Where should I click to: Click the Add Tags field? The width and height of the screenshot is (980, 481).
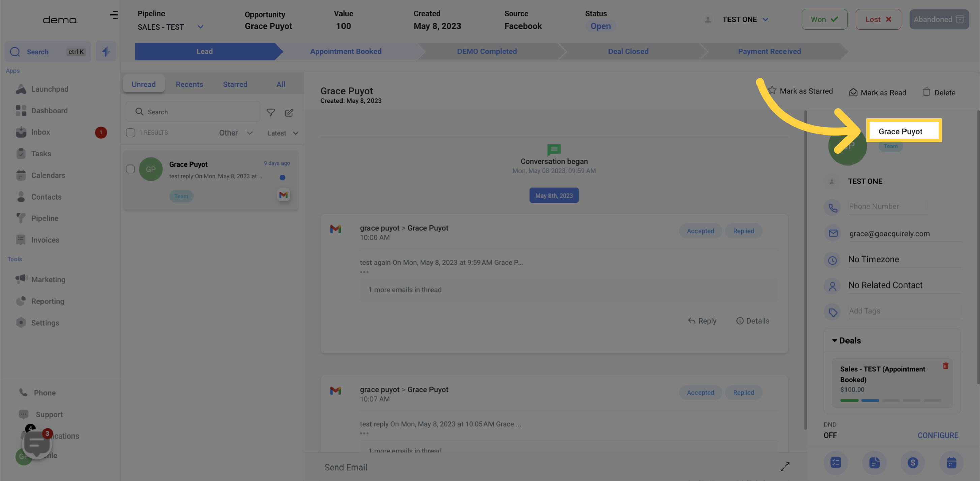click(x=904, y=311)
